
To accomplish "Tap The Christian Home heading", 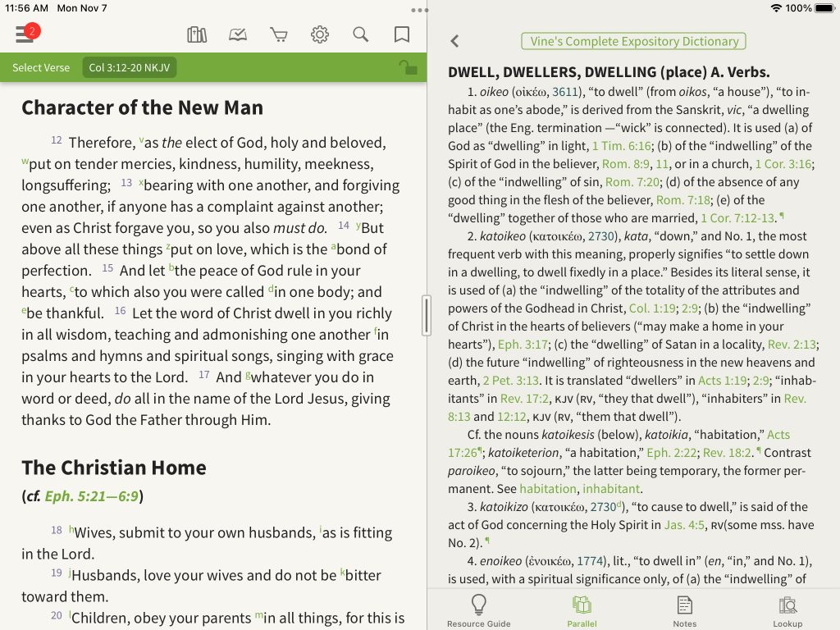I will click(x=113, y=468).
